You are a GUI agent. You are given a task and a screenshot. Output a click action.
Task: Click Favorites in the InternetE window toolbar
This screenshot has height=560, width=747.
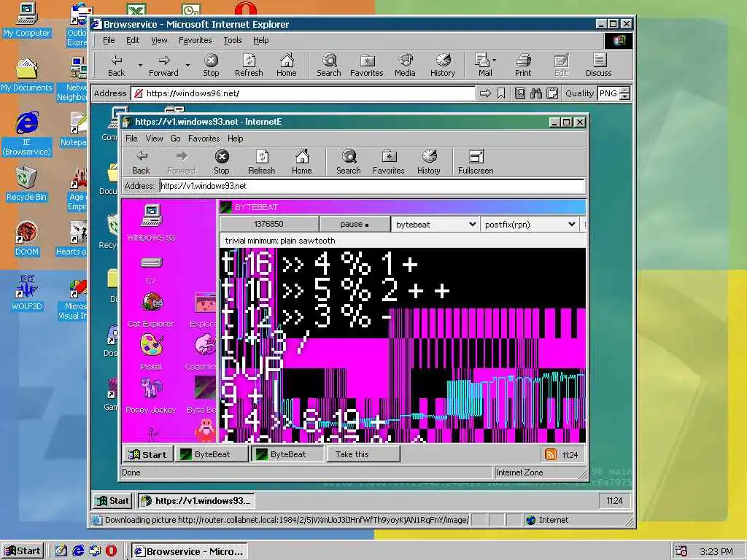[x=389, y=163]
